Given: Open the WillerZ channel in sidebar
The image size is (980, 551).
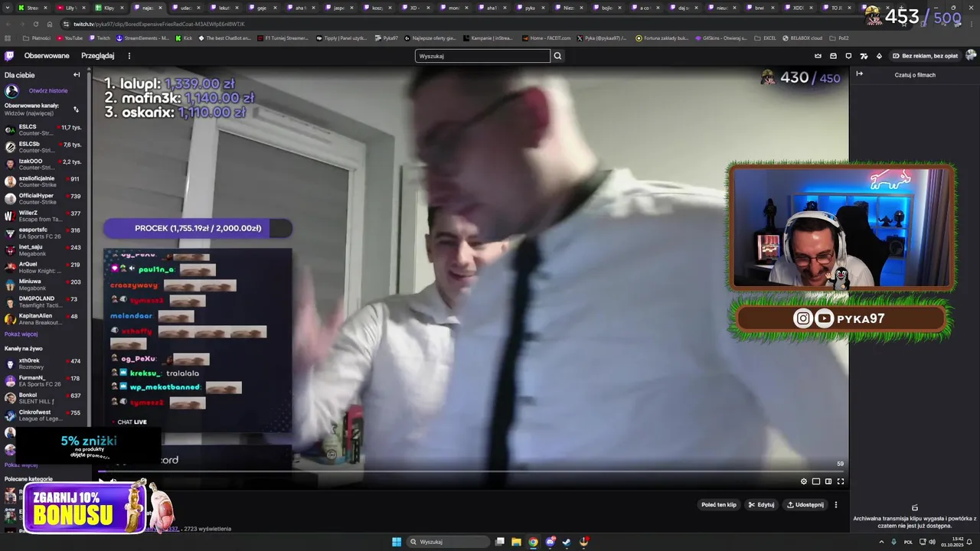Looking at the screenshot, I should tap(44, 216).
